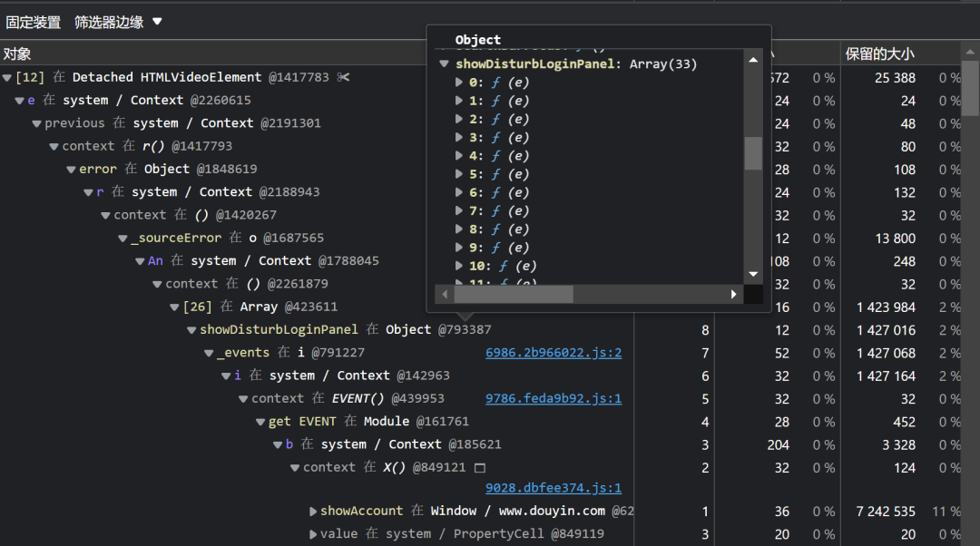Collapse the '_sourceError 在 o @1687565' node
The height and width of the screenshot is (546, 980).
pos(123,238)
